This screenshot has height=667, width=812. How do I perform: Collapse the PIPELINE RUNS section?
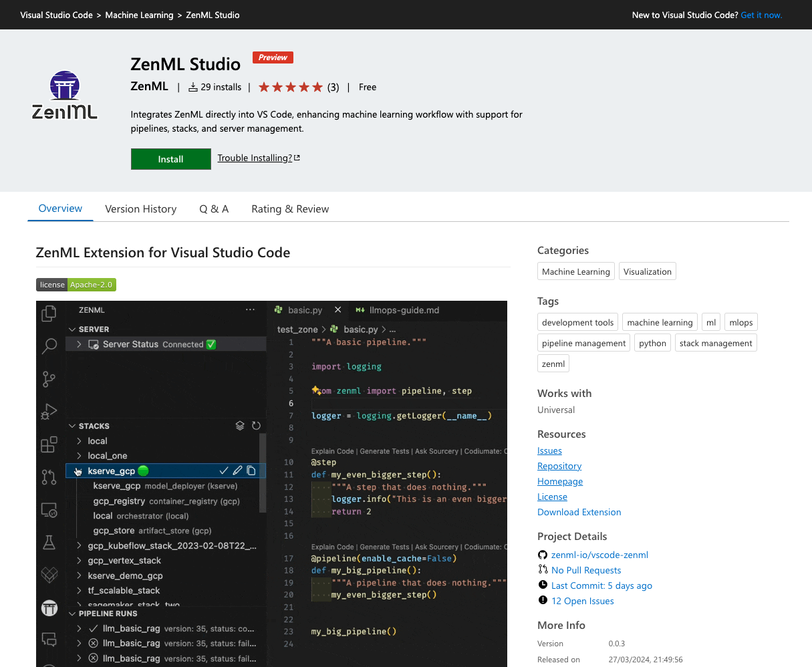73,614
